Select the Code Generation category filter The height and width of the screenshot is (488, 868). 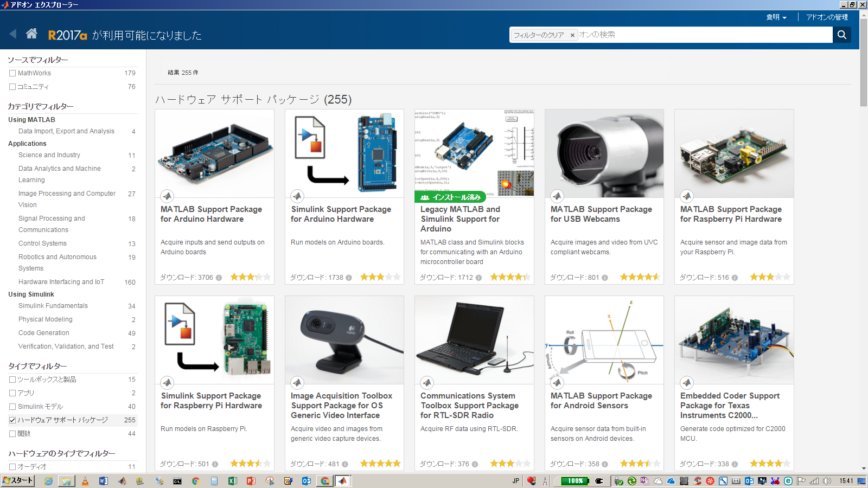pyautogui.click(x=44, y=333)
